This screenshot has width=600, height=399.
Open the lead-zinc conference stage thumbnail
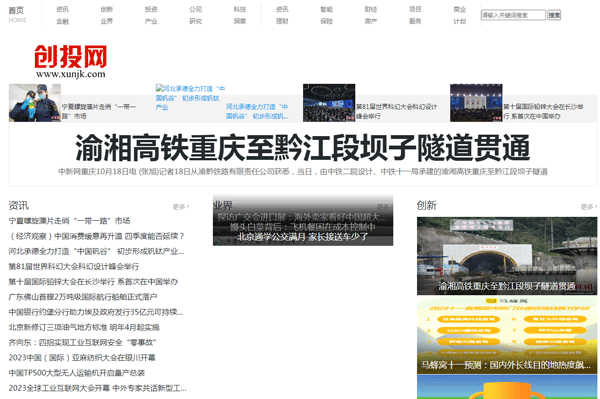click(476, 103)
